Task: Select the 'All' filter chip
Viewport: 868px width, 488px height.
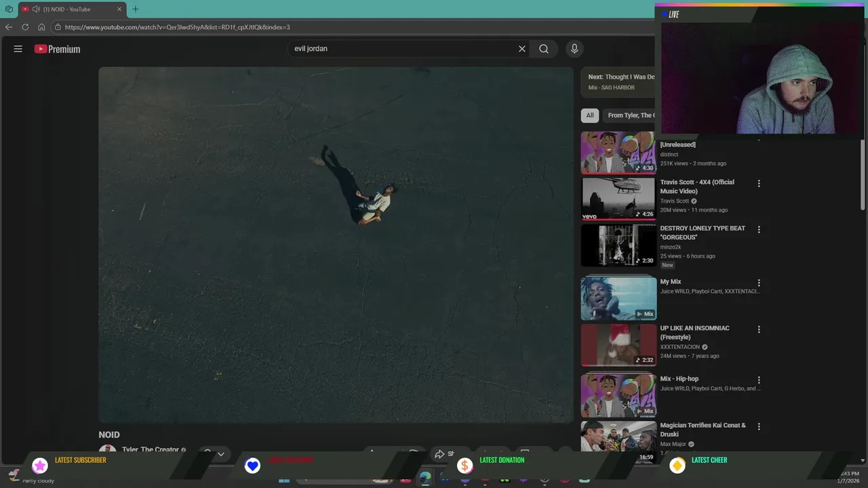Action: [590, 115]
